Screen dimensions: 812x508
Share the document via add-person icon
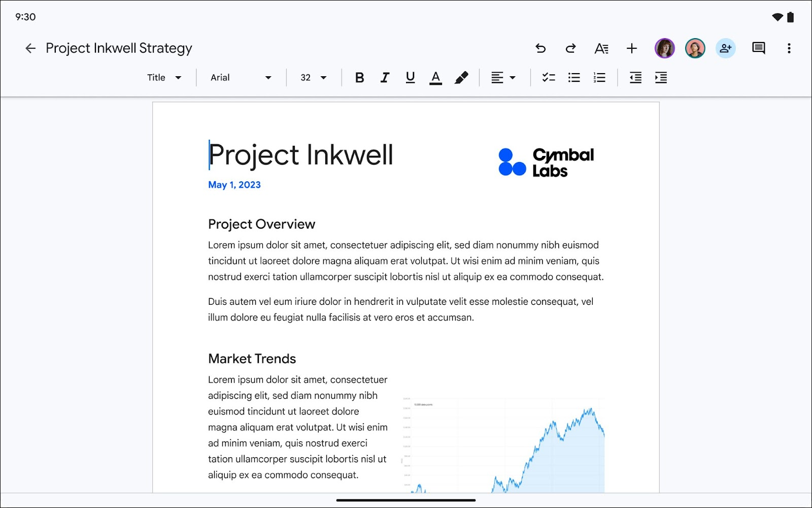click(725, 48)
